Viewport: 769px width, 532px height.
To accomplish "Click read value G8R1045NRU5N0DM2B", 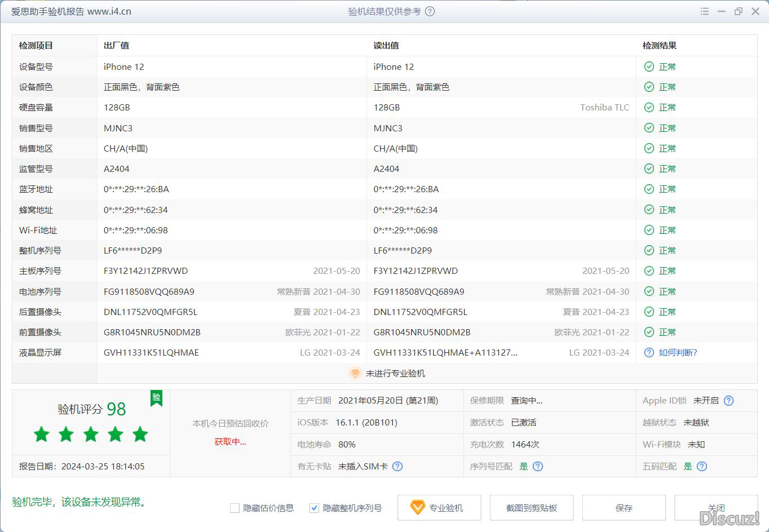I will pos(422,332).
